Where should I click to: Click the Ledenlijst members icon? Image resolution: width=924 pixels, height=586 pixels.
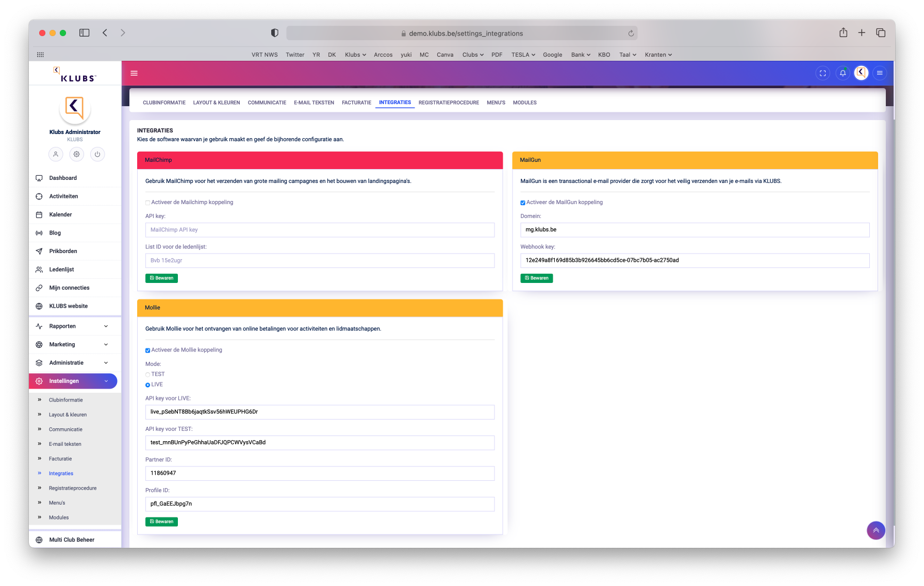39,270
